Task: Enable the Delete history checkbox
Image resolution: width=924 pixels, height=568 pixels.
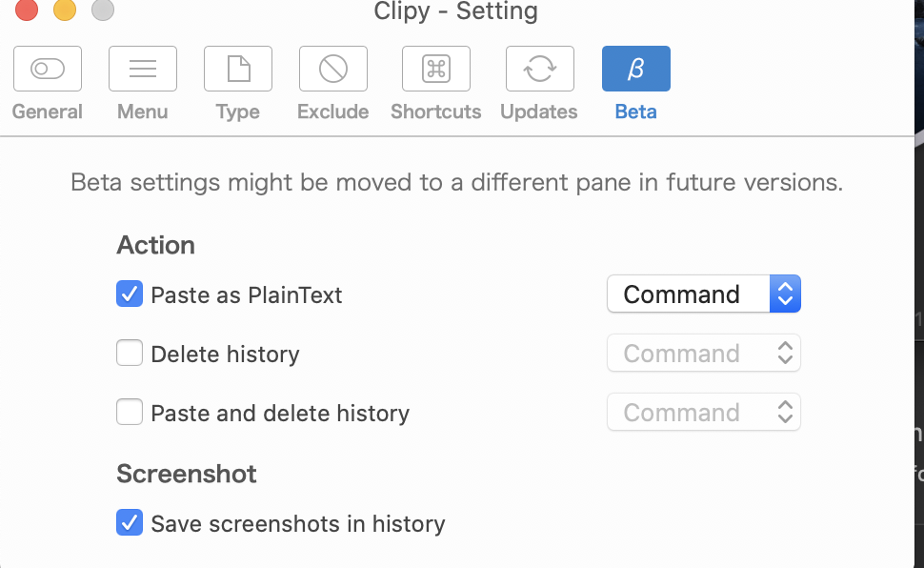Action: click(x=130, y=354)
